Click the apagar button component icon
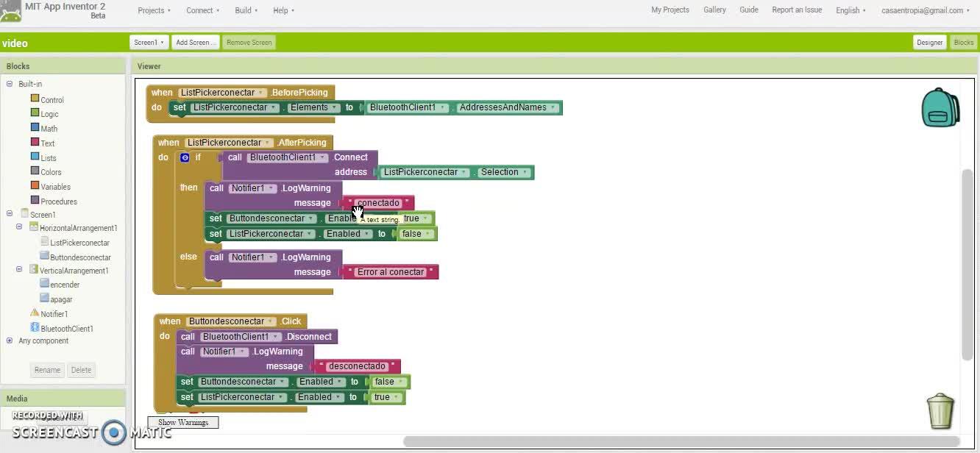This screenshot has height=453, width=980. [44, 298]
